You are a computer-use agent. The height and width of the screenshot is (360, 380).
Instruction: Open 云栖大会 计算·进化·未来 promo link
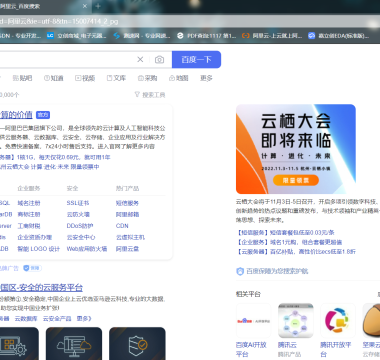pyautogui.click(x=50, y=167)
